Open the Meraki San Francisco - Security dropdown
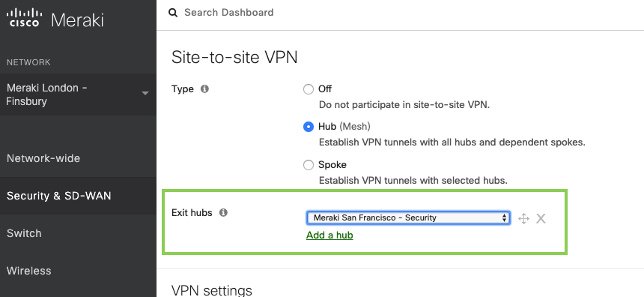This screenshot has width=644, height=297. pyautogui.click(x=408, y=218)
